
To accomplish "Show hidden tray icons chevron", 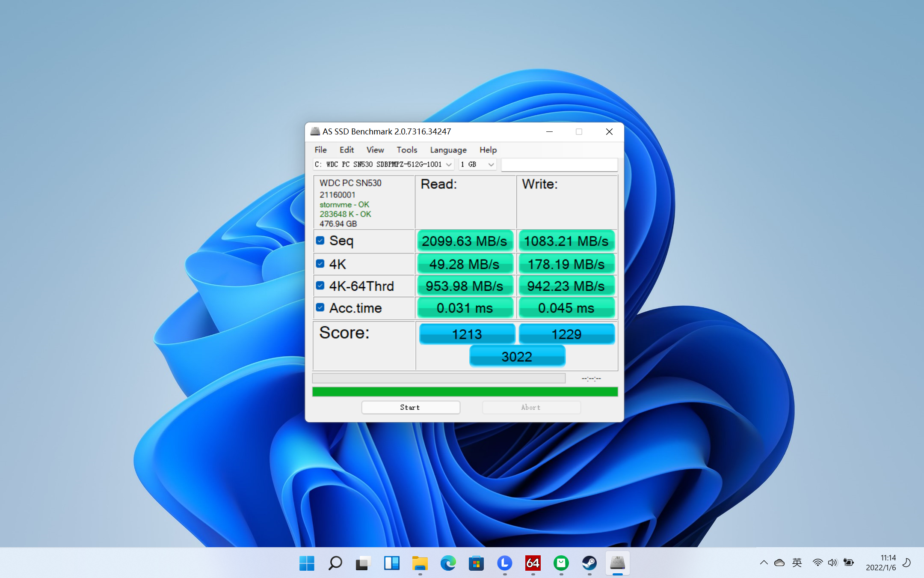I will coord(764,563).
